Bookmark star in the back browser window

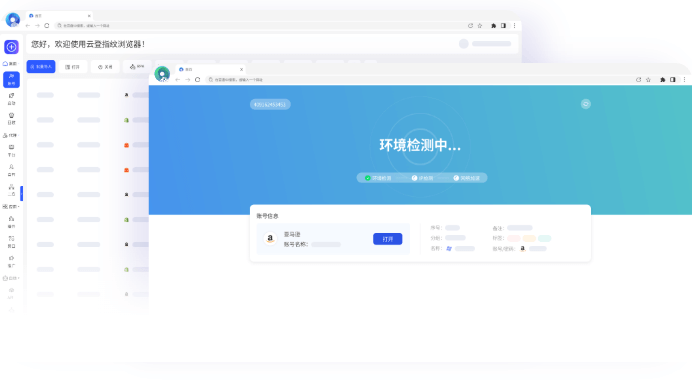pos(480,26)
